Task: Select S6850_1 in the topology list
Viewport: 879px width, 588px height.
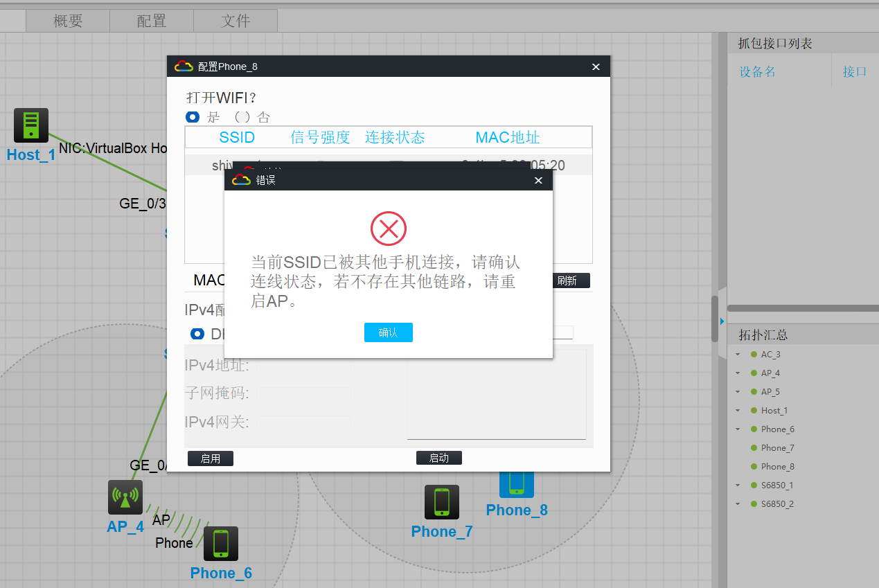Action: point(777,485)
